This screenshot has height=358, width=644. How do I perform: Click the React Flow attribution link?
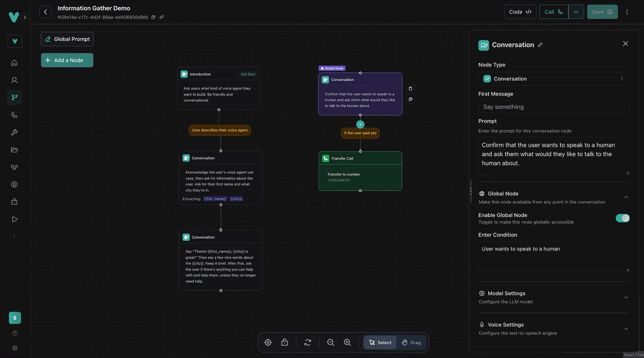[x=634, y=355]
